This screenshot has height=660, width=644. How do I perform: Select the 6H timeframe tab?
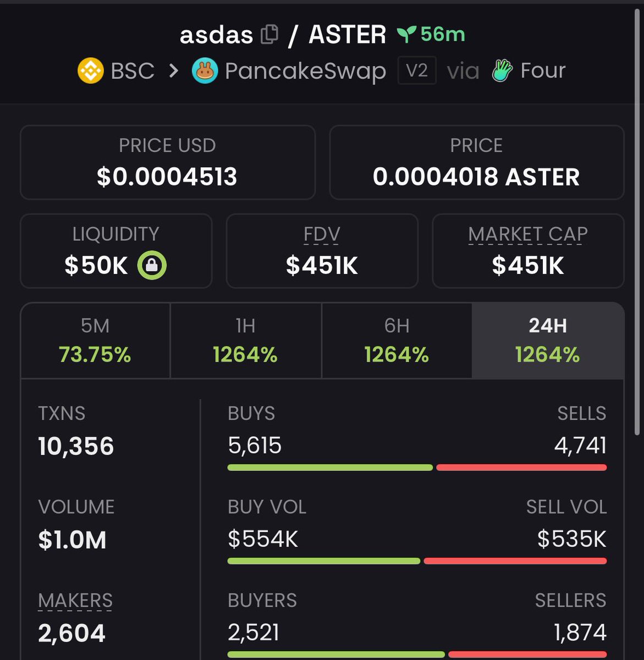pos(397,340)
